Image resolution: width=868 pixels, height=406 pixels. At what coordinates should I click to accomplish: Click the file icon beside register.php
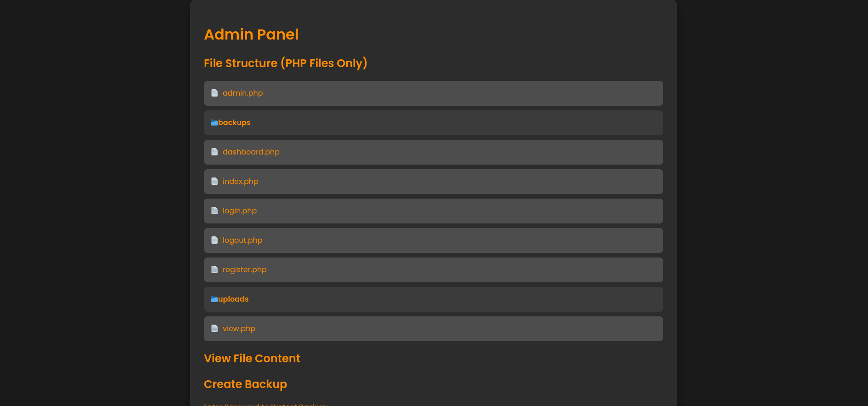pos(214,270)
